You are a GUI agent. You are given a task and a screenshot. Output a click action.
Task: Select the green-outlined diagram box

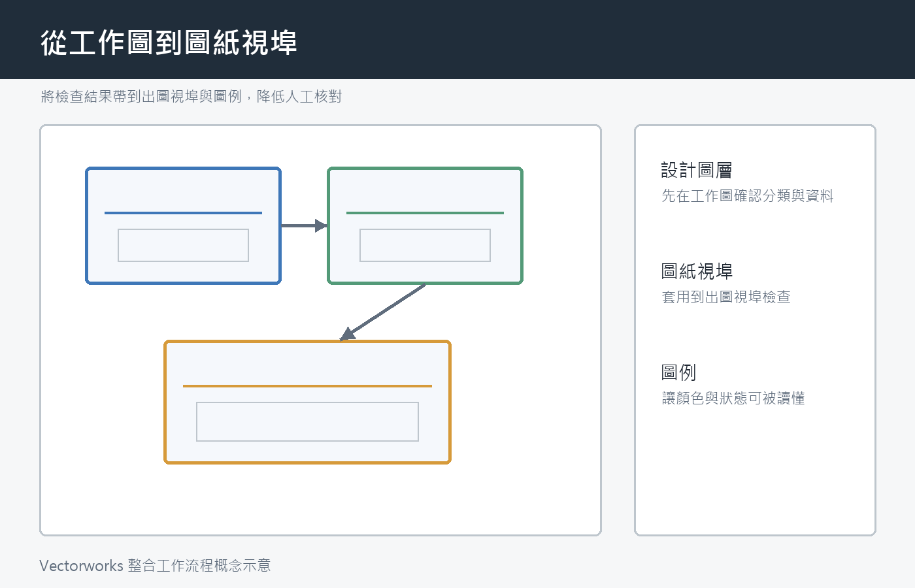pyautogui.click(x=425, y=225)
